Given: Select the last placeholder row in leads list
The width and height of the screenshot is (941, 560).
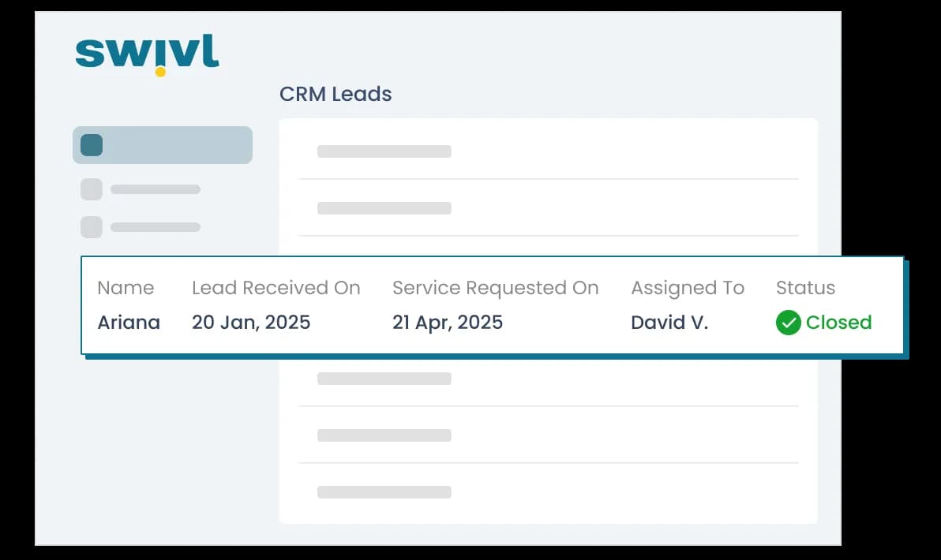Looking at the screenshot, I should click(384, 492).
